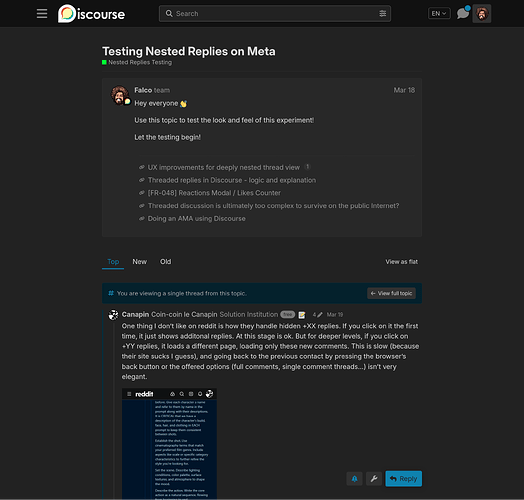Image resolution: width=524 pixels, height=500 pixels.
Task: Open the Discourse logo home link
Action: (x=91, y=14)
